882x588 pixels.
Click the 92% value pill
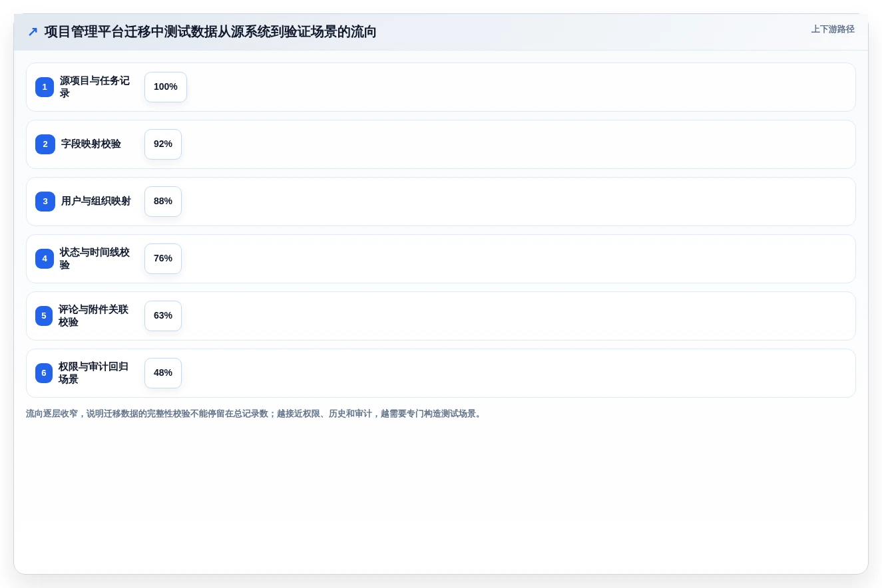[163, 144]
